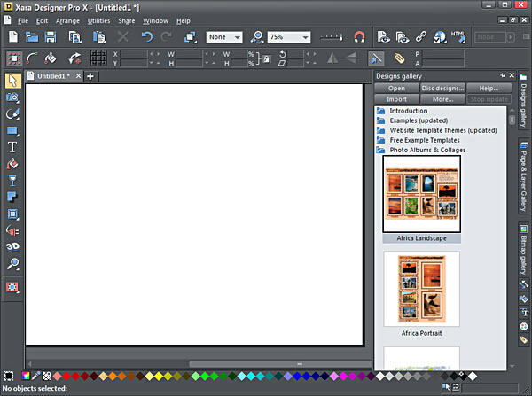
Task: Click the gallery Help... button
Action: click(x=489, y=89)
